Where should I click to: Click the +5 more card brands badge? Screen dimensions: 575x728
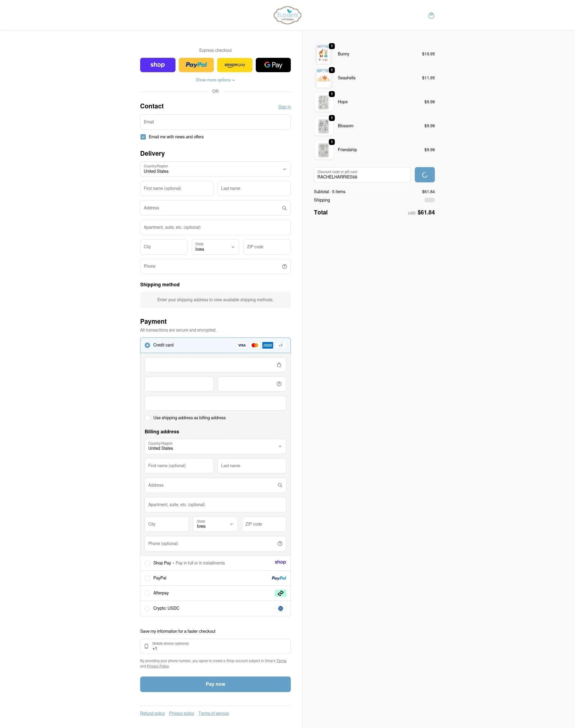click(280, 345)
